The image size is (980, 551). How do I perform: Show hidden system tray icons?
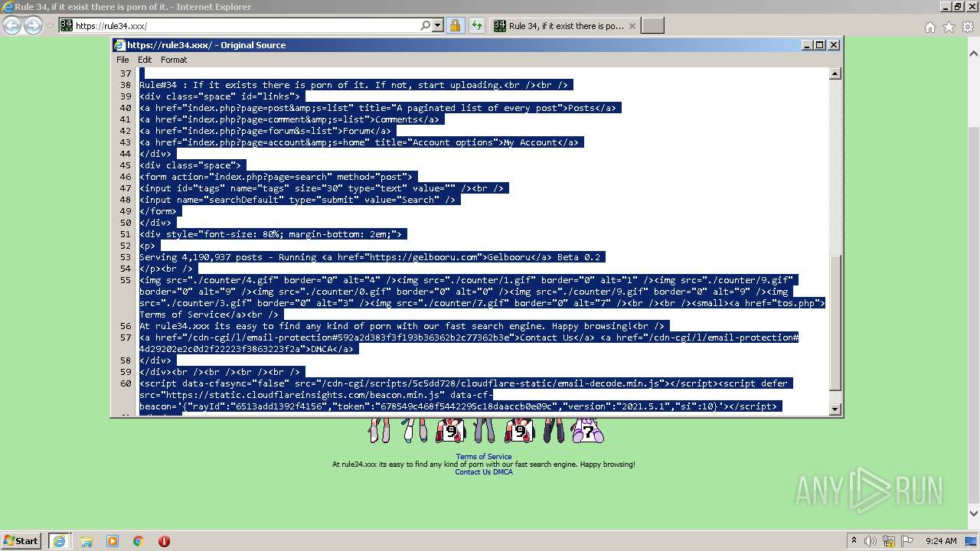click(854, 540)
